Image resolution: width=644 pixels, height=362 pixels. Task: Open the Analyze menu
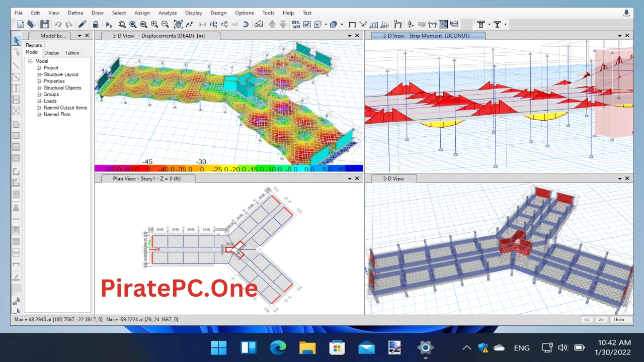click(168, 13)
